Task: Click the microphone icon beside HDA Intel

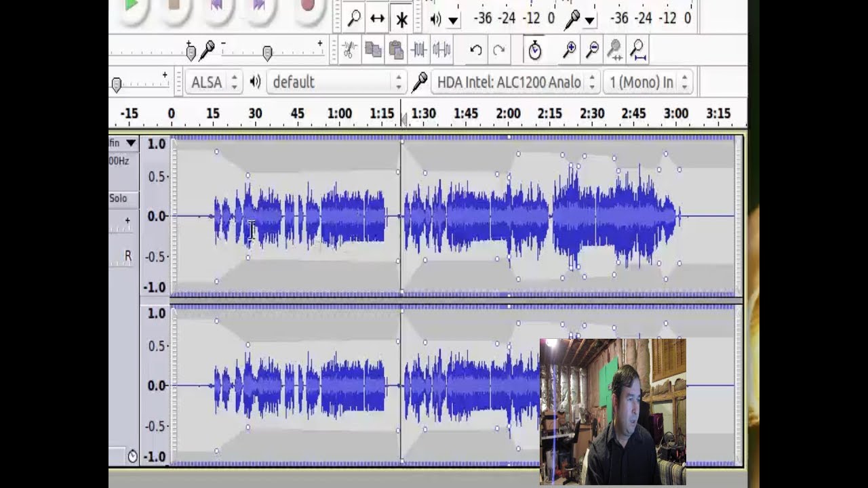Action: pyautogui.click(x=419, y=82)
